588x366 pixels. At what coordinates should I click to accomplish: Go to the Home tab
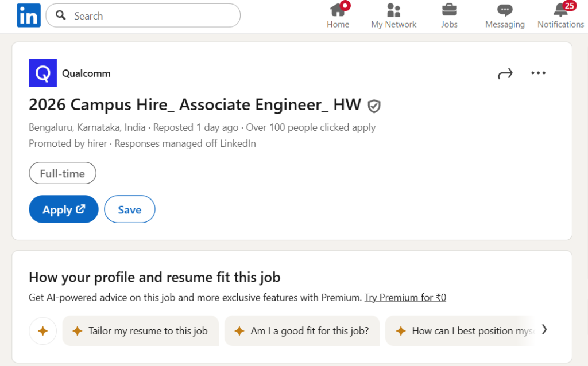pyautogui.click(x=338, y=15)
